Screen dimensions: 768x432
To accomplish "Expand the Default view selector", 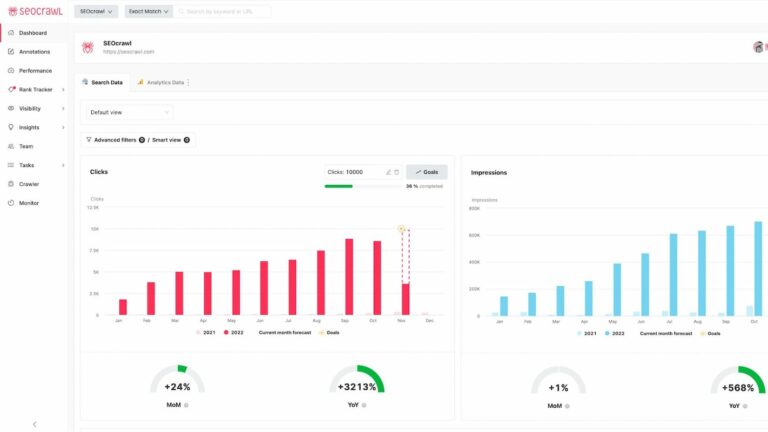I will pyautogui.click(x=128, y=113).
